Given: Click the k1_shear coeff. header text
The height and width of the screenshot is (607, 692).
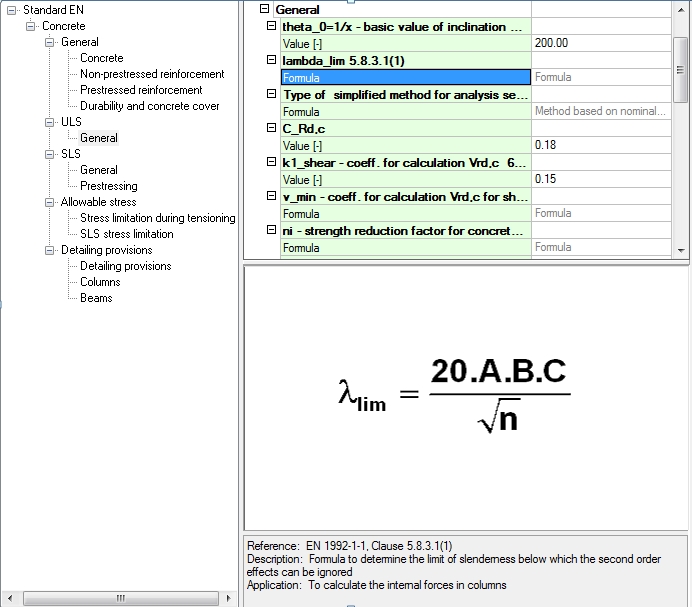Looking at the screenshot, I should pyautogui.click(x=404, y=163).
